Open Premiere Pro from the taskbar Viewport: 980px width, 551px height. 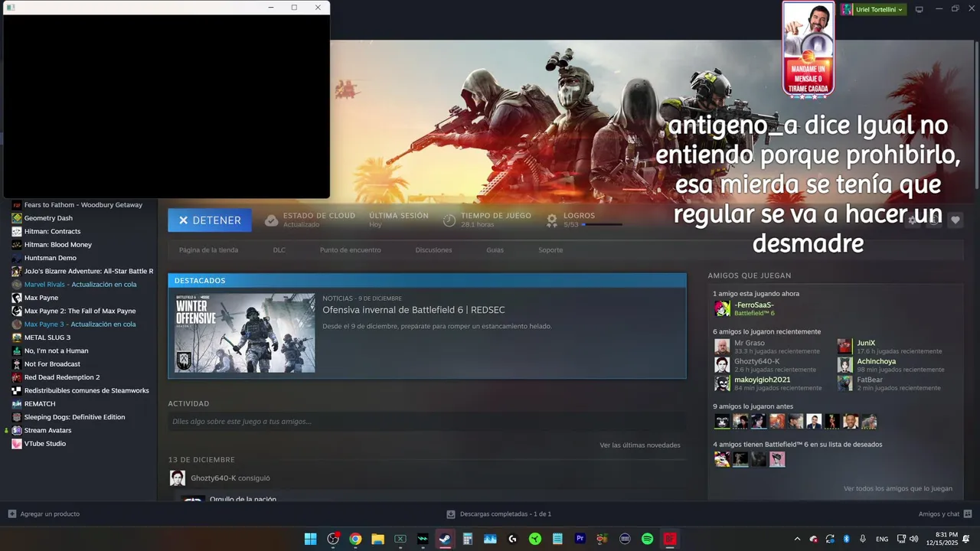tap(580, 539)
